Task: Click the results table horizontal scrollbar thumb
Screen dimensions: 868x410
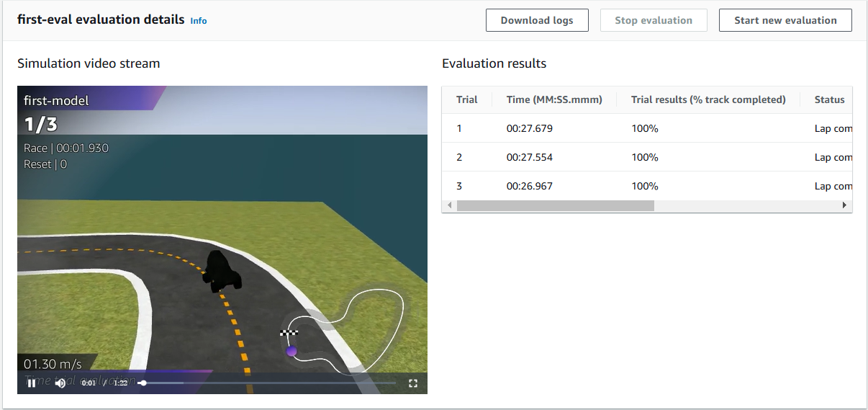Action: tap(555, 205)
